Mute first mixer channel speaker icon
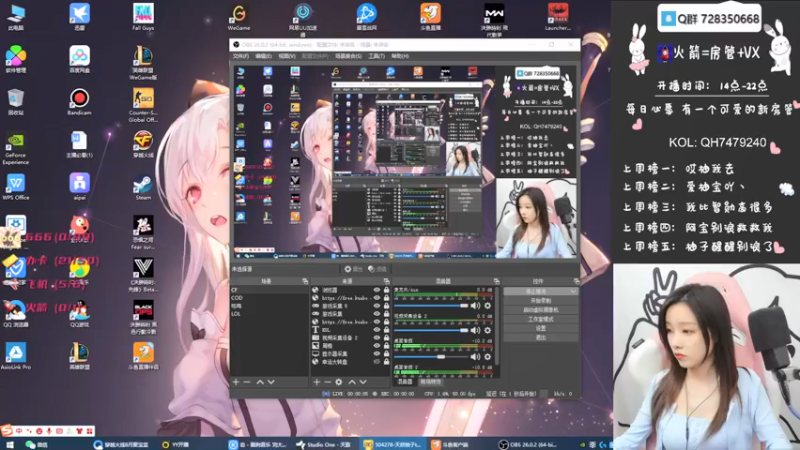The width and height of the screenshot is (800, 450). point(475,306)
